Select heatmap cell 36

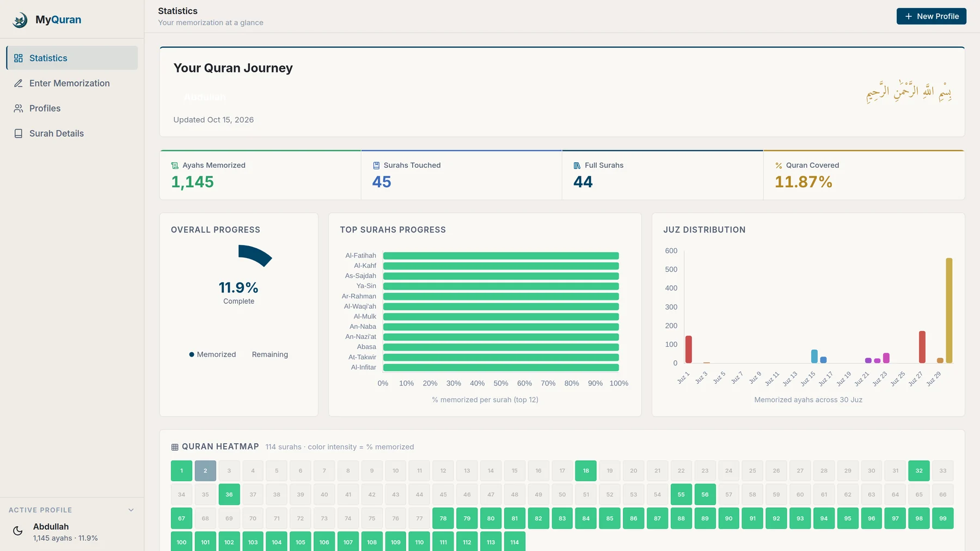[229, 494]
